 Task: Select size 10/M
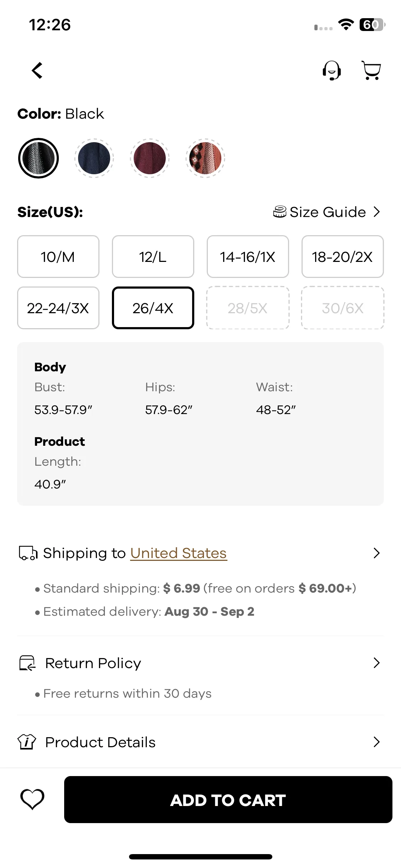pos(58,257)
